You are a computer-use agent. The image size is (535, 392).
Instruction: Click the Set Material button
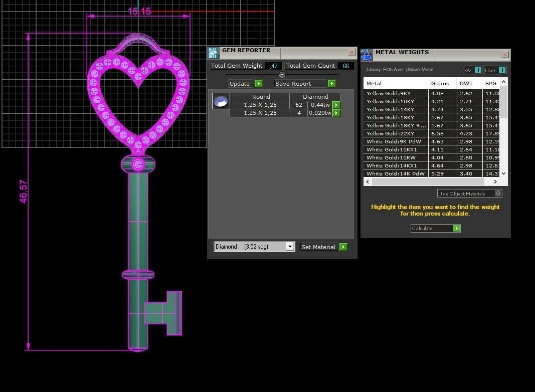(x=318, y=247)
